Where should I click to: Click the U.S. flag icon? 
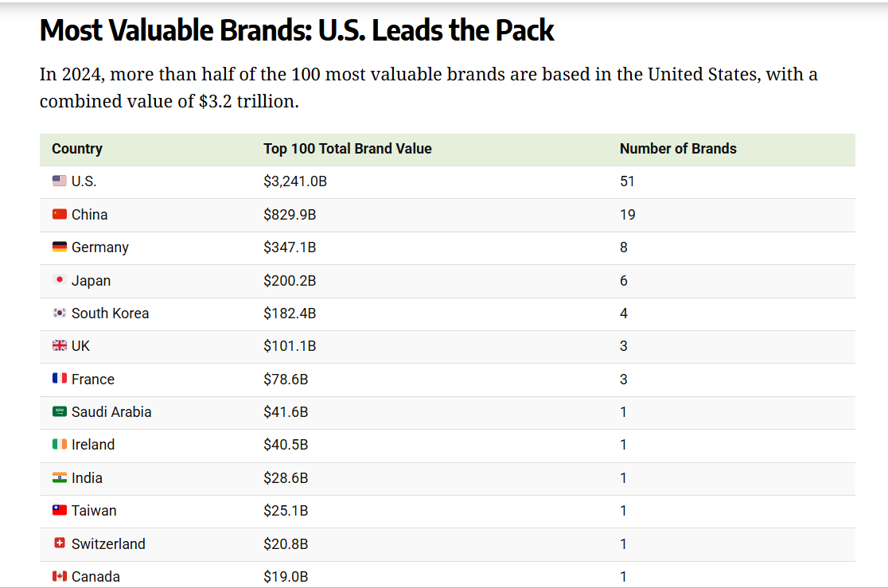pyautogui.click(x=60, y=181)
